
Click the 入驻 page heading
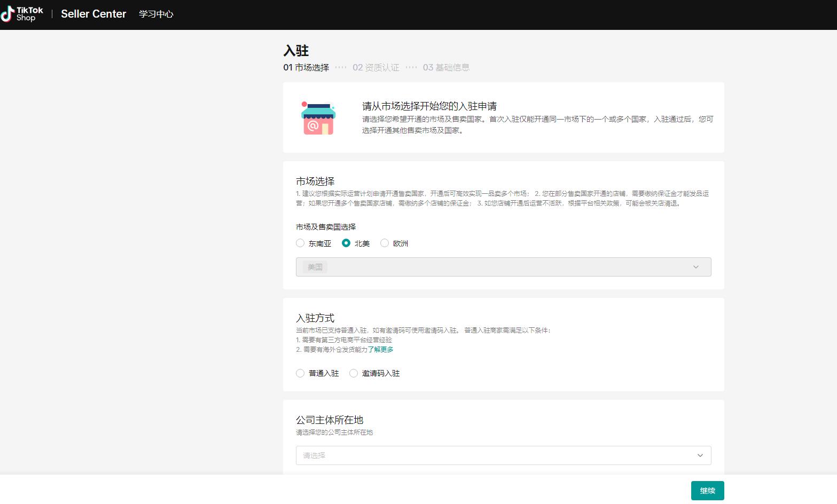point(298,50)
